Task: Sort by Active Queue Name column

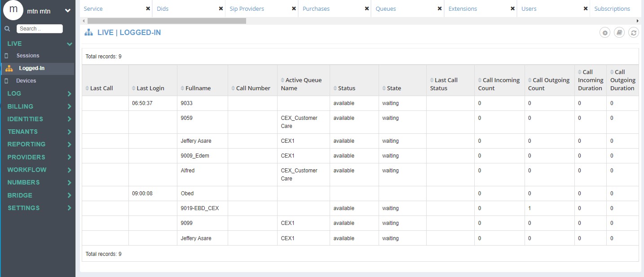Action: 301,84
